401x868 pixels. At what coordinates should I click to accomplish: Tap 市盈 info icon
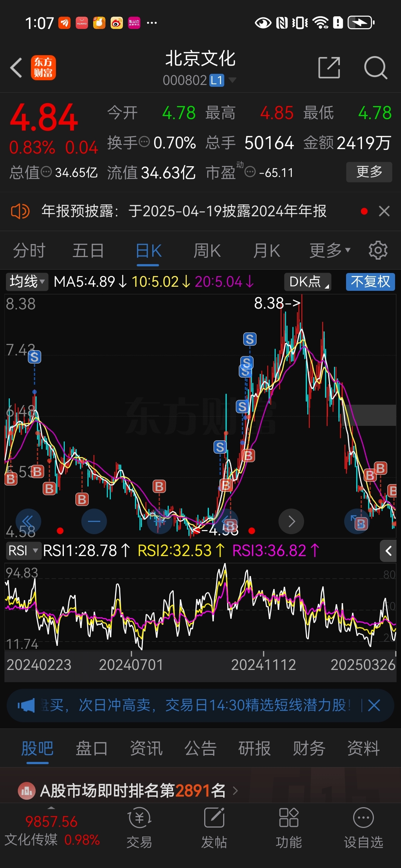[x=250, y=172]
